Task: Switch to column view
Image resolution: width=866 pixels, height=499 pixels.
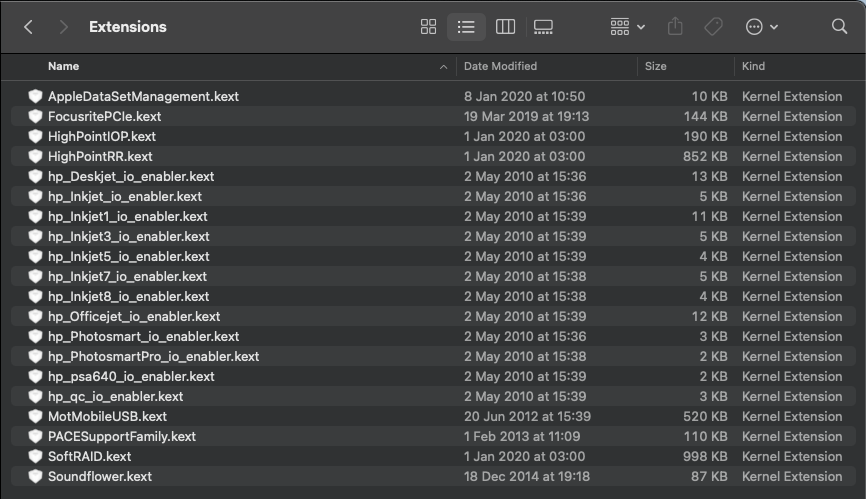Action: pyautogui.click(x=505, y=27)
